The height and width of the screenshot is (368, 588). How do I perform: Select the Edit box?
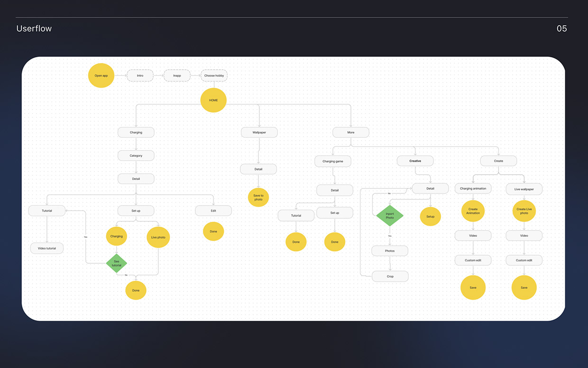pos(213,211)
